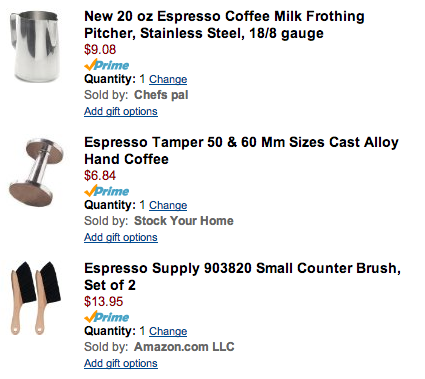The width and height of the screenshot is (425, 379).
Task: Open the milk frothing pitcher product image
Action: (35, 46)
